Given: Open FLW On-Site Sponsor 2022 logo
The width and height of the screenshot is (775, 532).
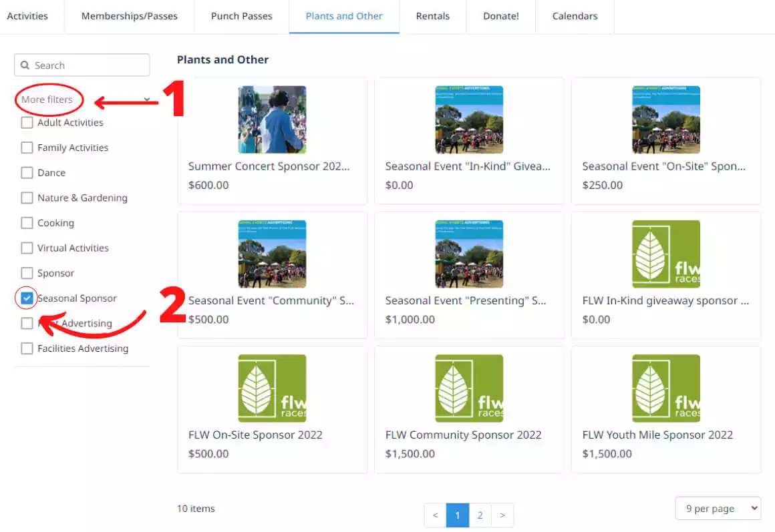Looking at the screenshot, I should pos(272,388).
